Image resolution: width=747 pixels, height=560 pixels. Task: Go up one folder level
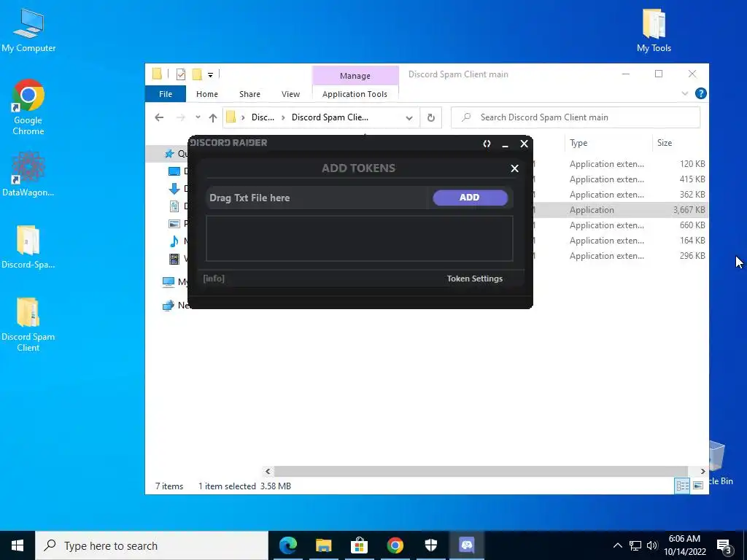[x=212, y=117]
